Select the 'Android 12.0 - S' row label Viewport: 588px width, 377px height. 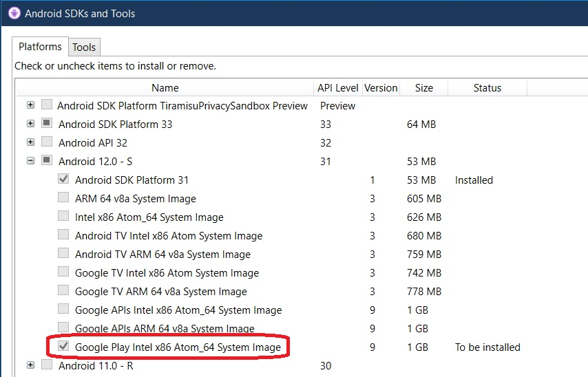coord(95,162)
